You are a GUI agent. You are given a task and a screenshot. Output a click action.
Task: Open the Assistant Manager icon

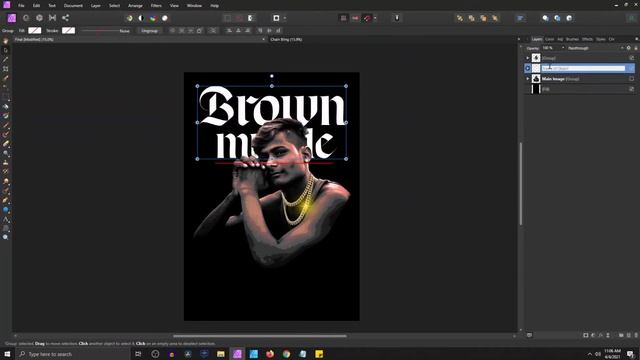[396, 18]
